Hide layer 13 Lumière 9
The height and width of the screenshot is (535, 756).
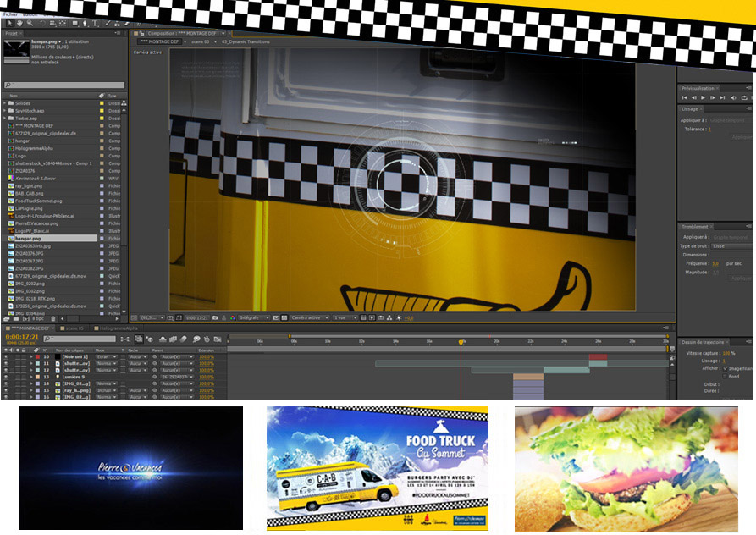click(6, 377)
